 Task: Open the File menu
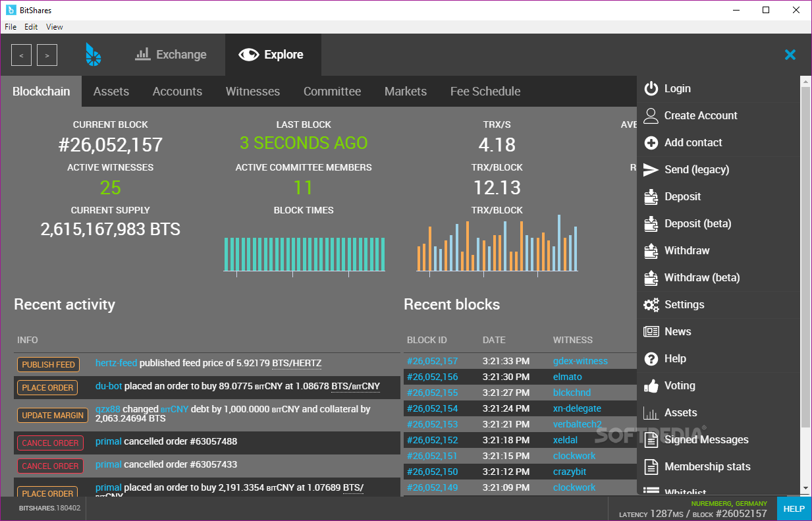tap(11, 27)
